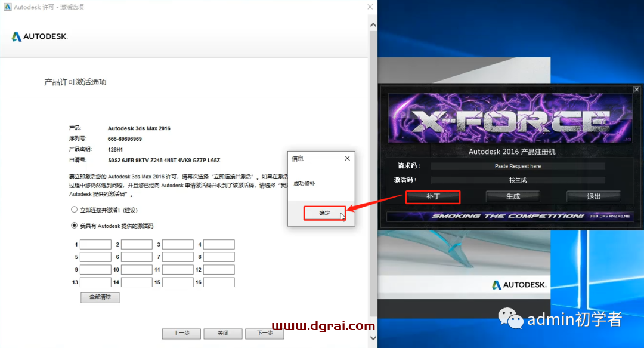Click the serial number 666-69696969
The height and width of the screenshot is (348, 644).
125,139
